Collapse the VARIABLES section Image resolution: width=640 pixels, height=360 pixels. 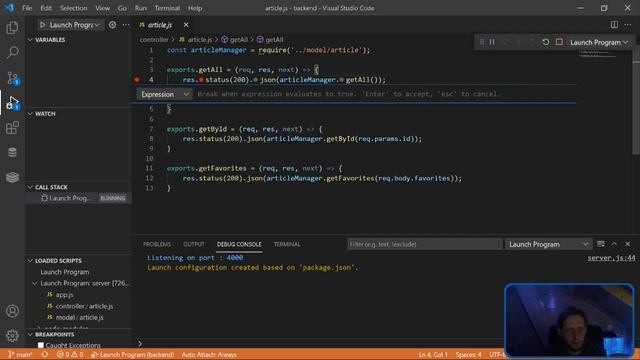pyautogui.click(x=50, y=40)
